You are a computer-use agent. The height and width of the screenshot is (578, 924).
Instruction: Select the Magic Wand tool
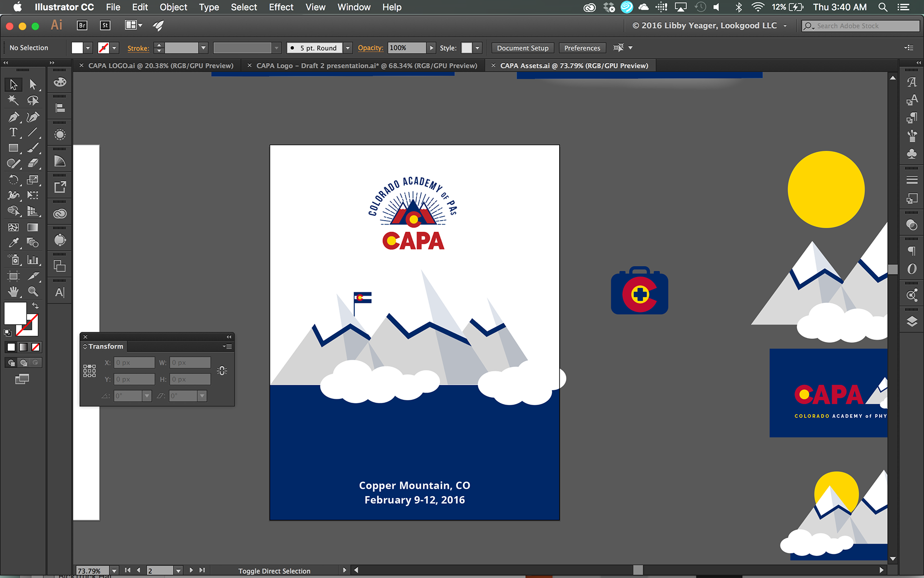point(13,100)
